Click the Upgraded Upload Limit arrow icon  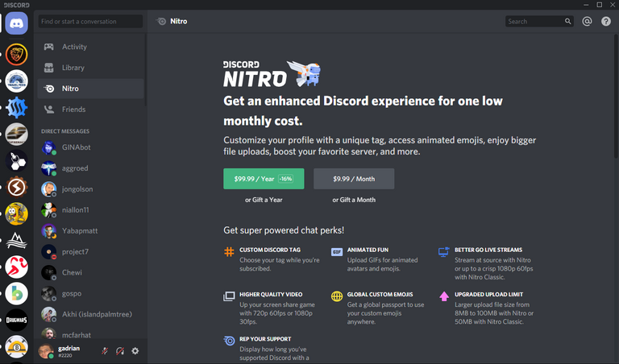coord(444,296)
